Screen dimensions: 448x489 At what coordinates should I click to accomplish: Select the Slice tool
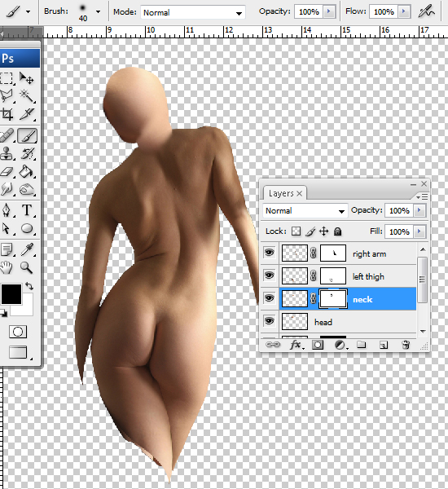[27, 114]
